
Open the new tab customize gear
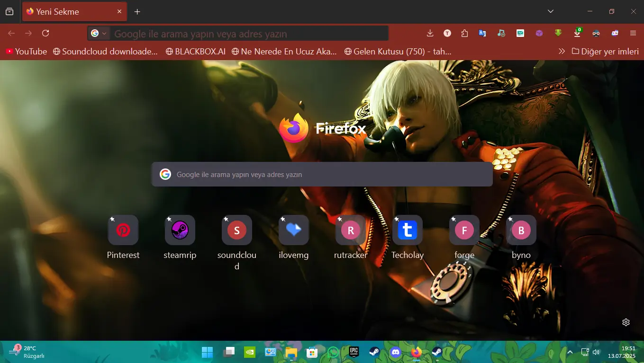[x=626, y=322]
